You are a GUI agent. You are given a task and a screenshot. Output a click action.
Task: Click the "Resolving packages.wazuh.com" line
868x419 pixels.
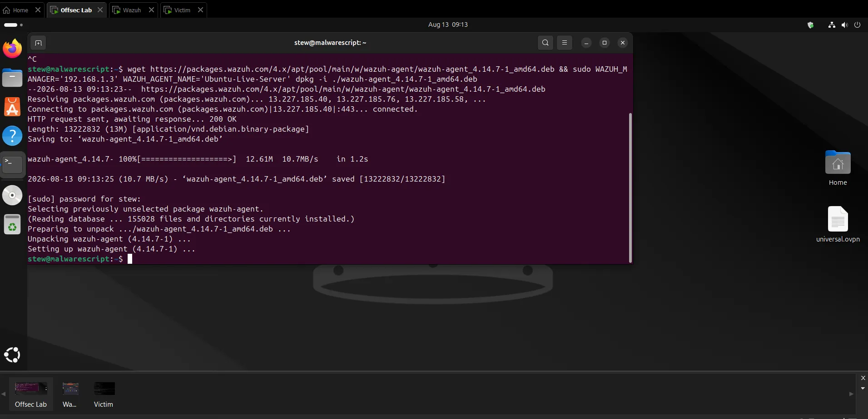click(257, 99)
